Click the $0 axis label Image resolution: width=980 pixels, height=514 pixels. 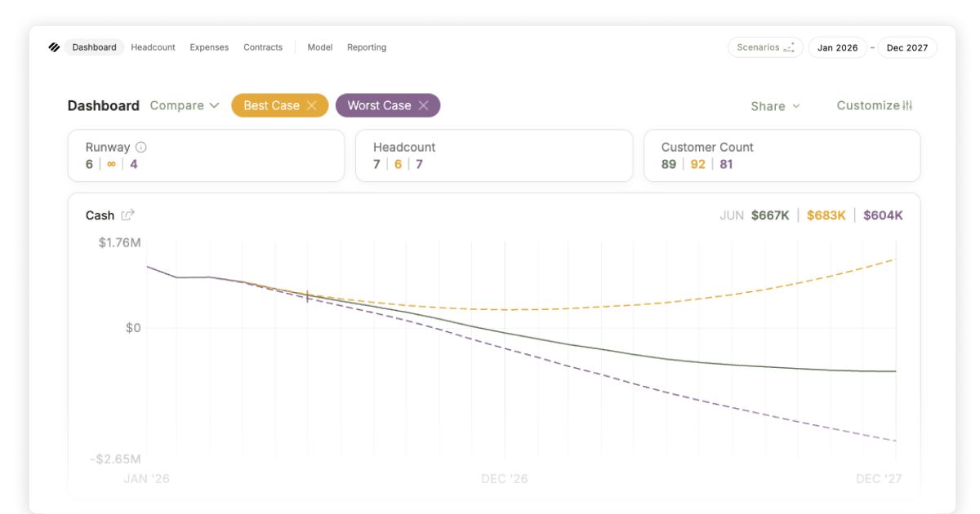coord(132,328)
